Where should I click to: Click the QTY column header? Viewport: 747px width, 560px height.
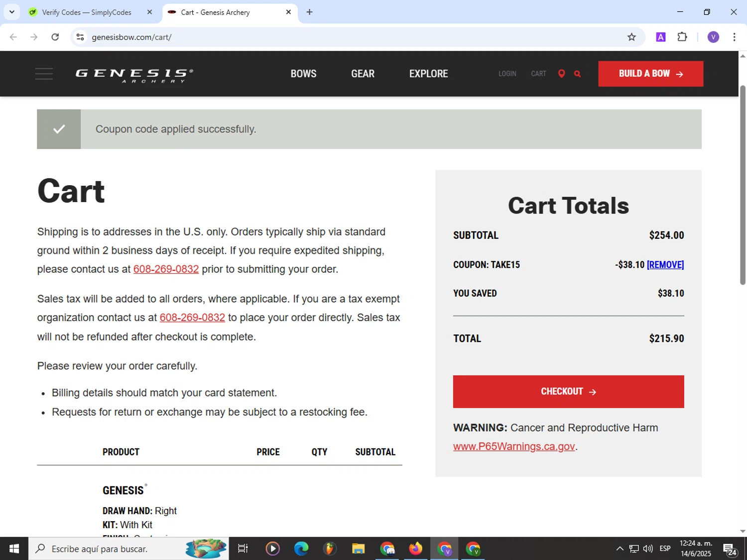click(x=319, y=452)
